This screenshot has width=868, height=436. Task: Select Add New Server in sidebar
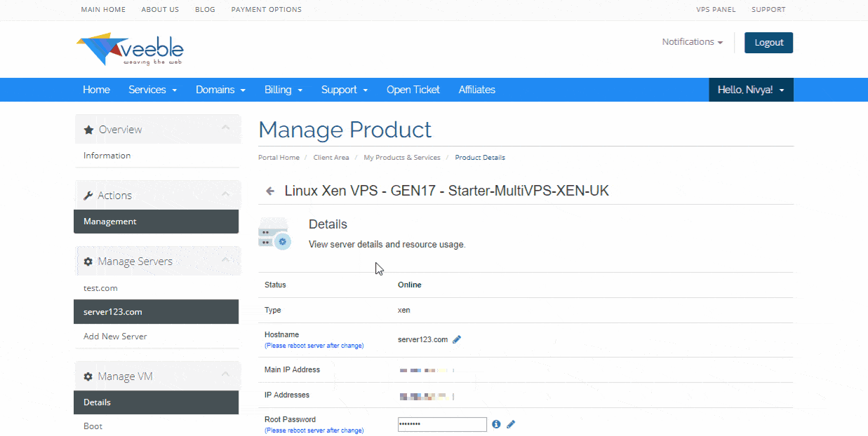115,336
